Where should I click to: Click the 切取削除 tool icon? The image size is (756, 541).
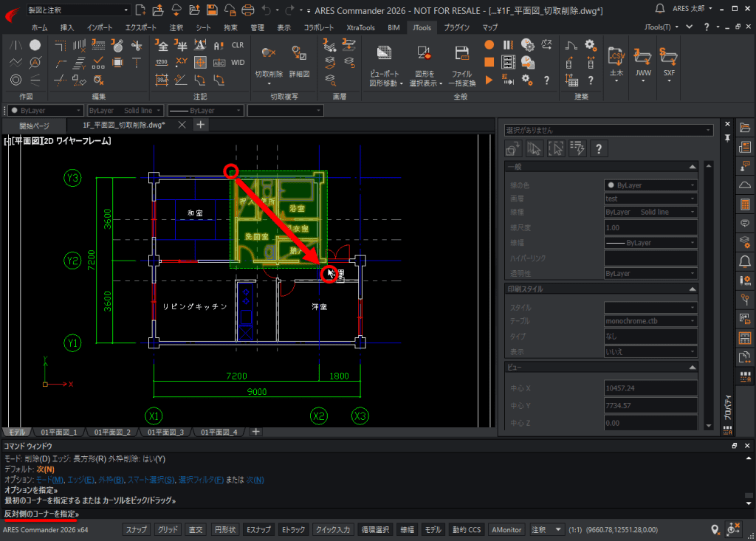pos(269,53)
